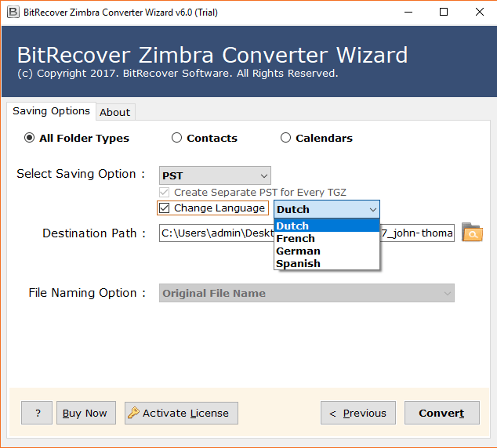This screenshot has height=448, width=497.
Task: Maximize the converter wizard window
Action: 444,12
